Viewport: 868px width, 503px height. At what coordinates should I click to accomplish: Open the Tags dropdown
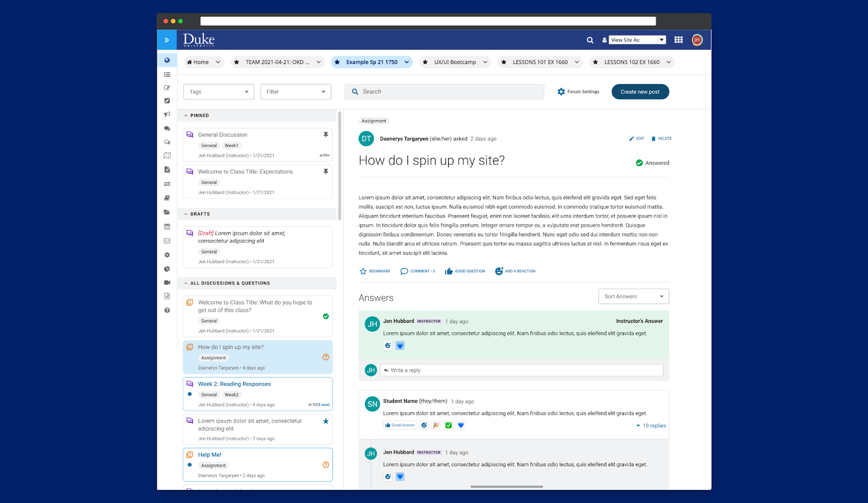click(219, 92)
